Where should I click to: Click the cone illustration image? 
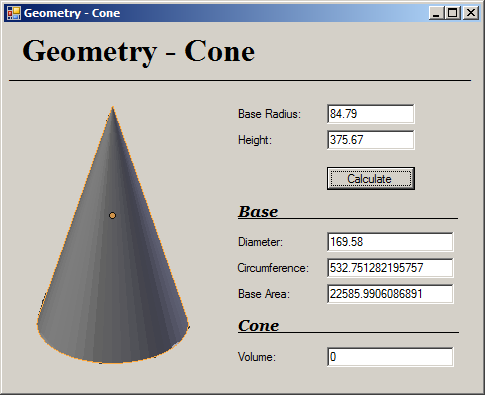(x=113, y=235)
